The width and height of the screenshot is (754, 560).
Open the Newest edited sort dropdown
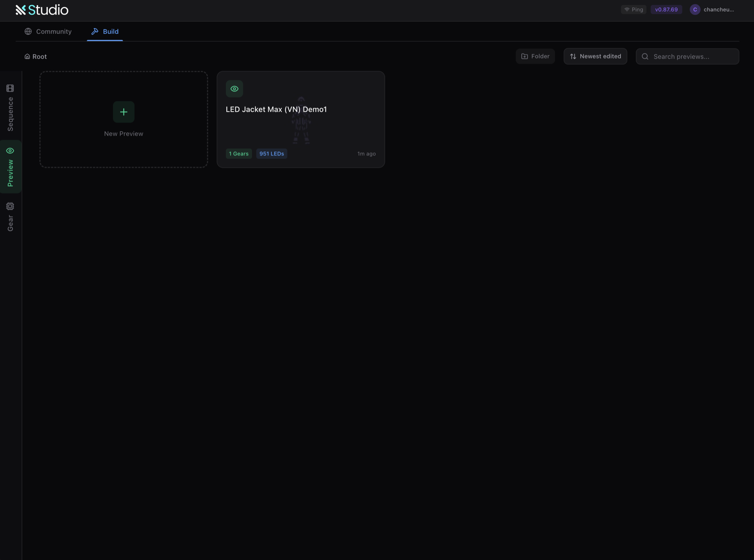coord(595,56)
